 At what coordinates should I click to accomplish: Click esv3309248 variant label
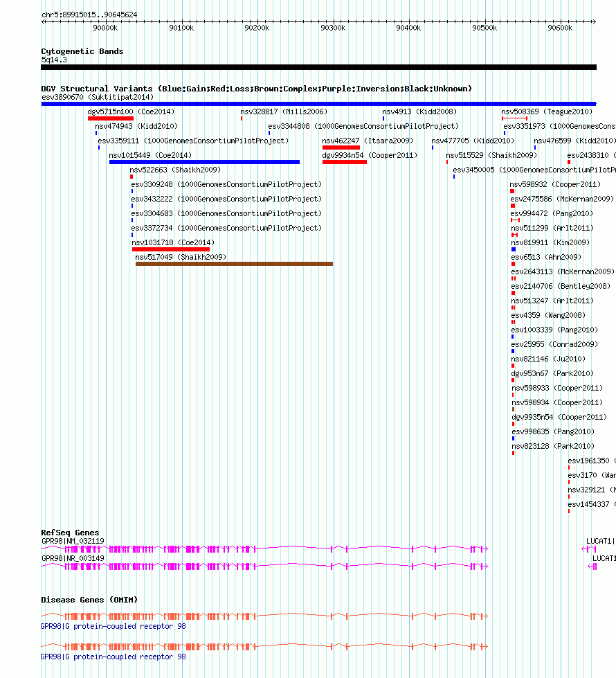pyautogui.click(x=226, y=185)
